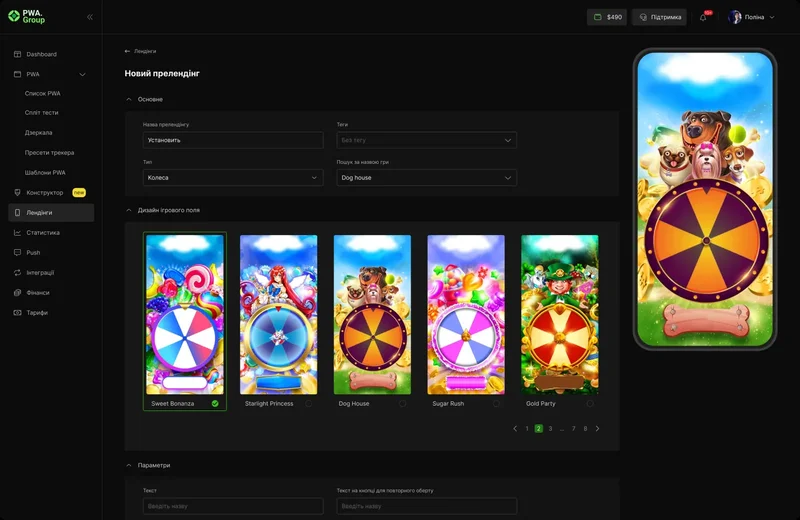Click current page 2 indicator
This screenshot has height=520, width=800.
point(538,429)
